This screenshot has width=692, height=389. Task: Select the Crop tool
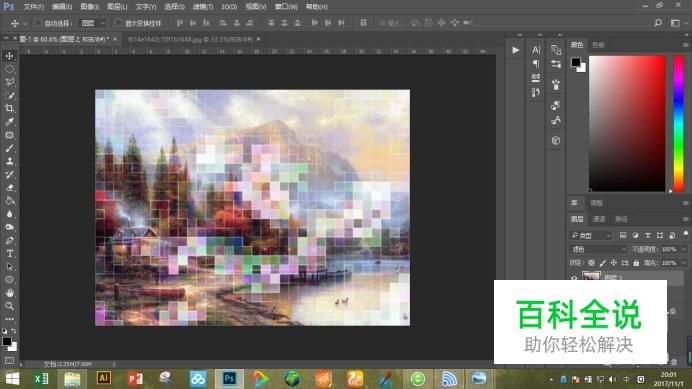[x=9, y=108]
